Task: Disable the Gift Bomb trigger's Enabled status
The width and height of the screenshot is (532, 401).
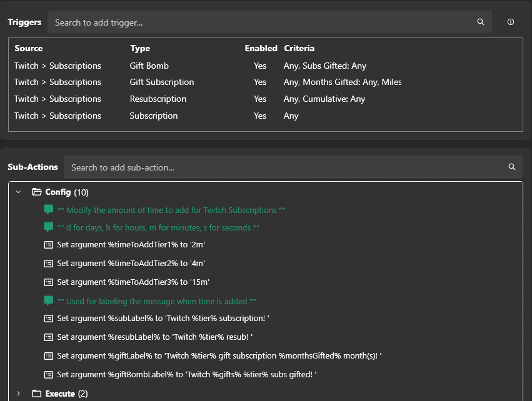Action: [x=259, y=65]
